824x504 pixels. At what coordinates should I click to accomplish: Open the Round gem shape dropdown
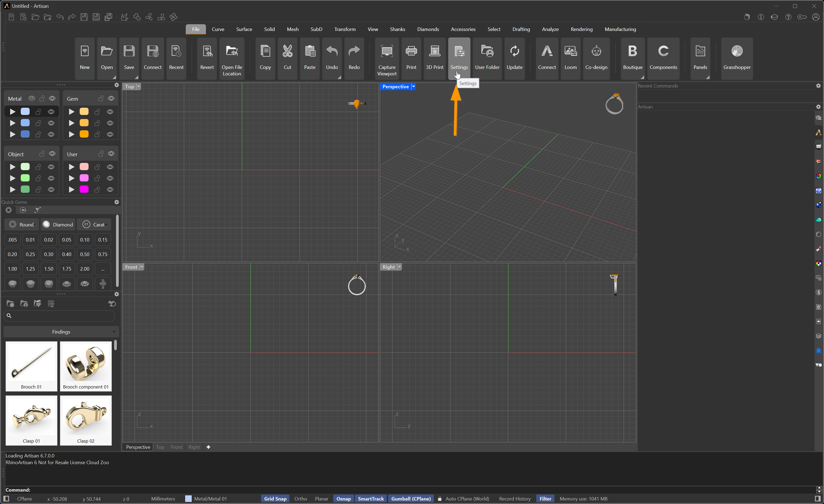22,225
